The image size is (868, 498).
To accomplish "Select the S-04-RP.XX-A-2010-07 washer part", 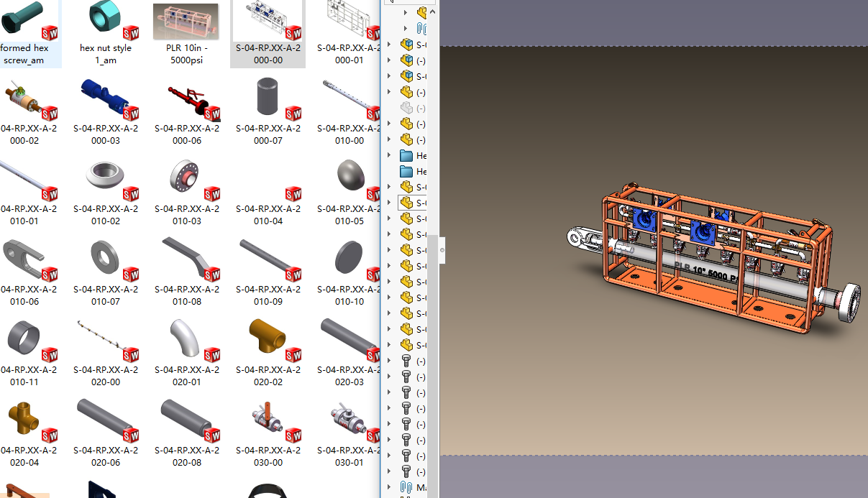I will point(106,273).
